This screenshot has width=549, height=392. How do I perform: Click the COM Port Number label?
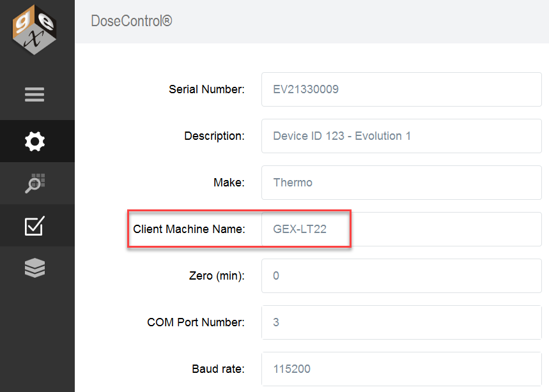click(x=196, y=322)
